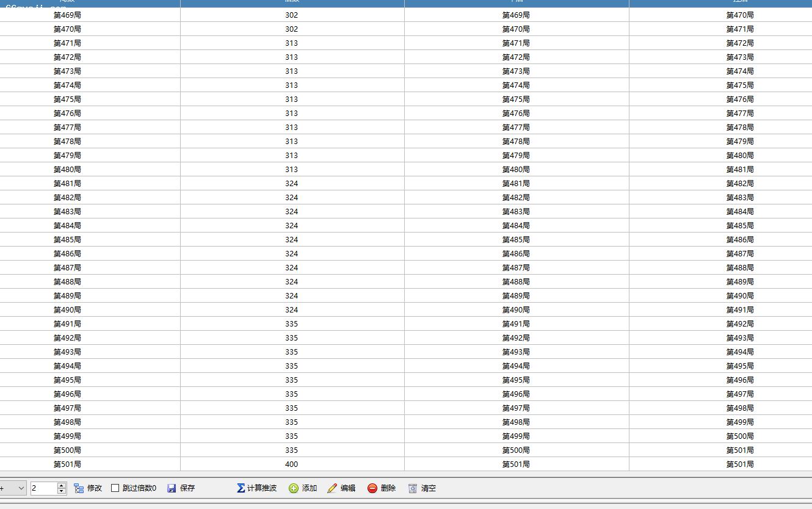The image size is (812, 509).
Task: Select multiplier 313 in the 第471局 row
Action: 292,43
